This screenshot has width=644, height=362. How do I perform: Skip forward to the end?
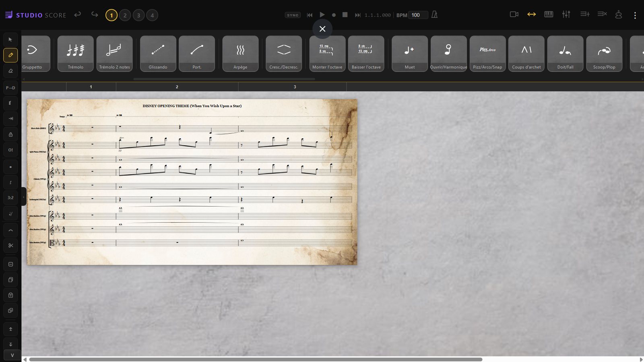(x=357, y=15)
